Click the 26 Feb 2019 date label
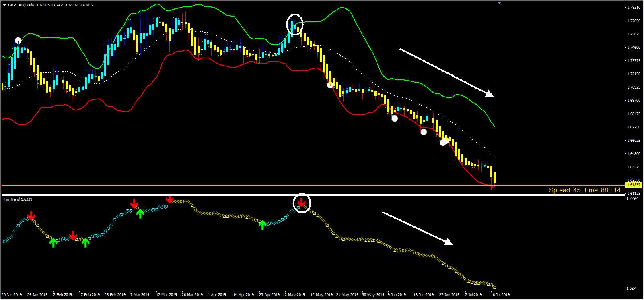This screenshot has height=300, width=644. (x=115, y=295)
